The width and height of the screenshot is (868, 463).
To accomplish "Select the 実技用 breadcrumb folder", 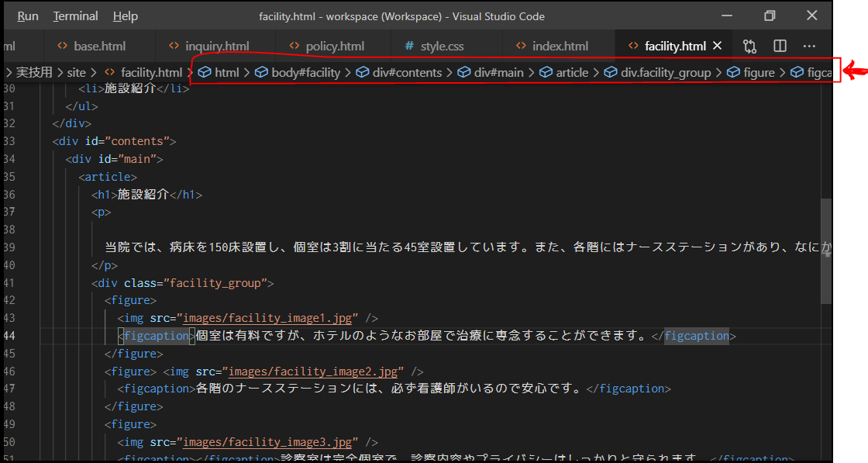I will click(x=34, y=73).
